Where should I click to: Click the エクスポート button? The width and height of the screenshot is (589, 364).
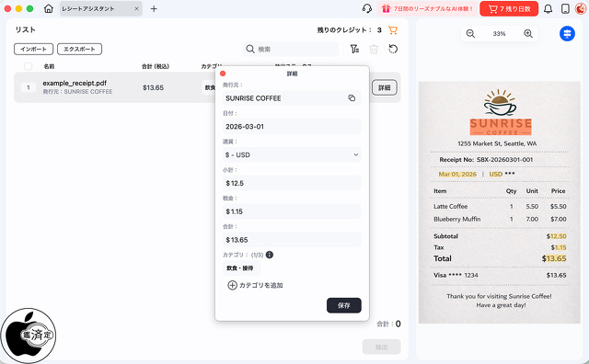tap(79, 49)
